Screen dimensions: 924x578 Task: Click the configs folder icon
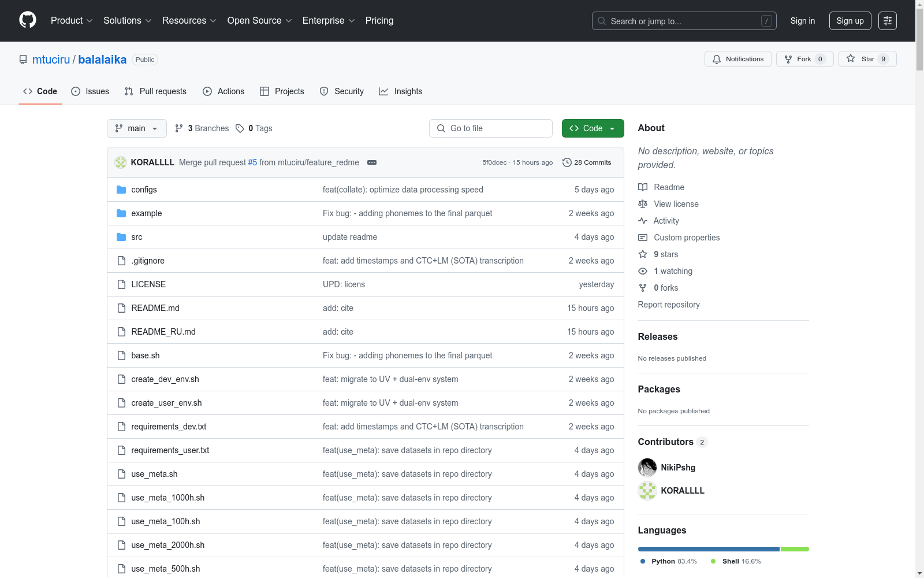pyautogui.click(x=121, y=190)
